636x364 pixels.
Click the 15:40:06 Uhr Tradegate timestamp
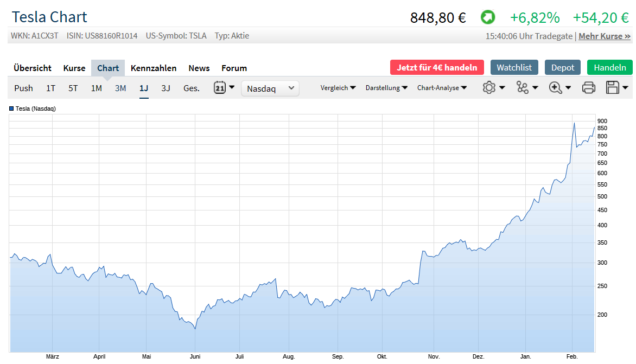click(x=529, y=36)
